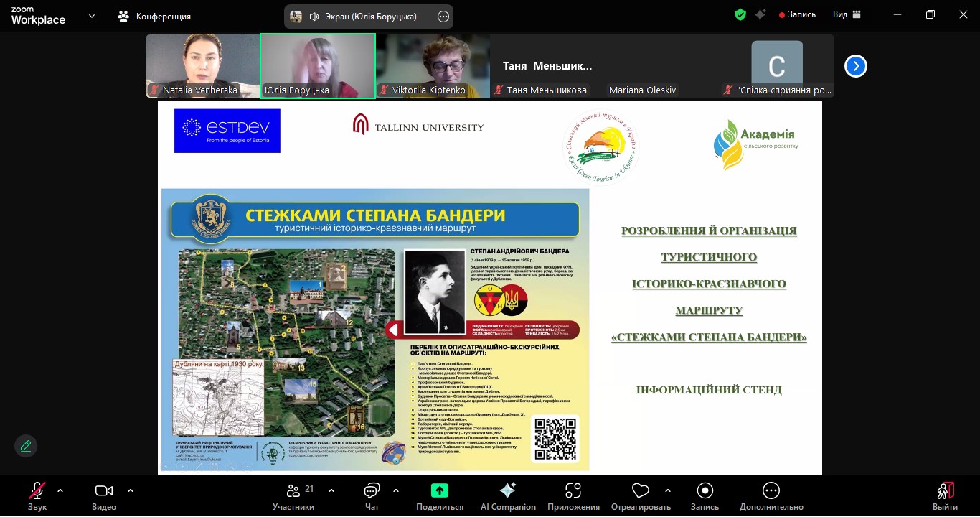980x517 pixels.
Task: Open the Участники participants panel
Action: (x=293, y=495)
